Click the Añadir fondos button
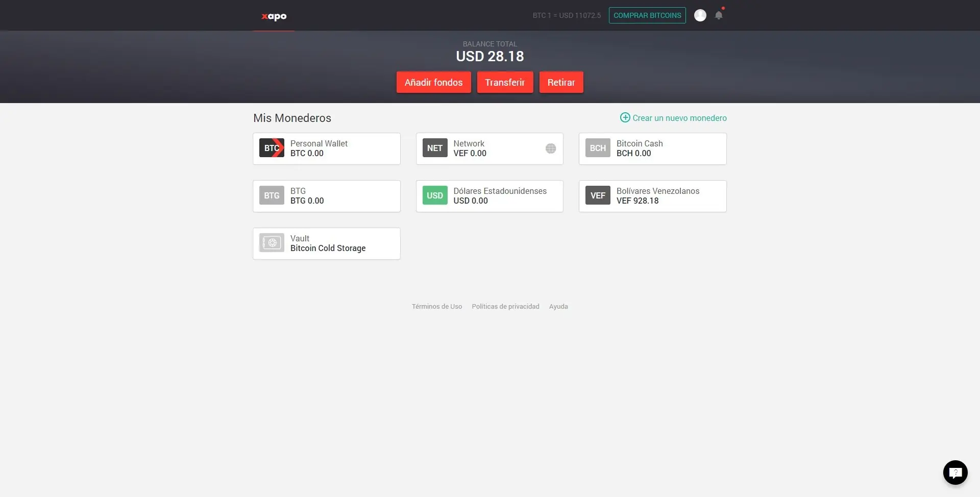The image size is (980, 497). coord(434,82)
